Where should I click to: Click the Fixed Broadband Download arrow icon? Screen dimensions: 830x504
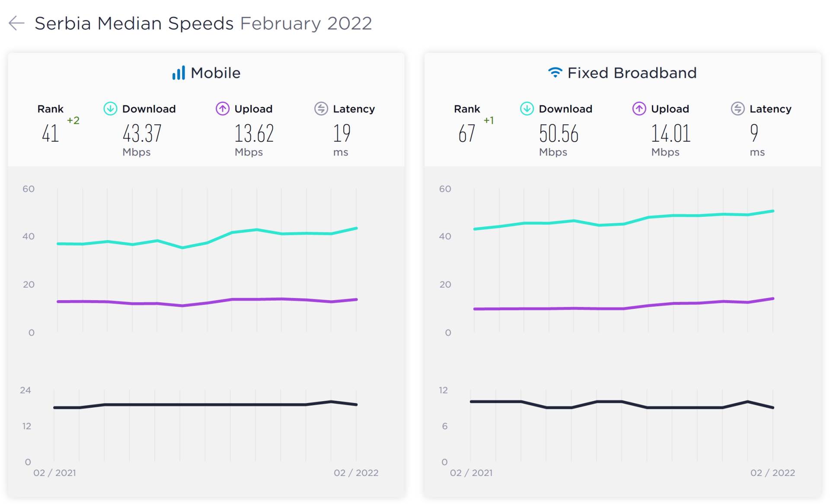coord(527,109)
